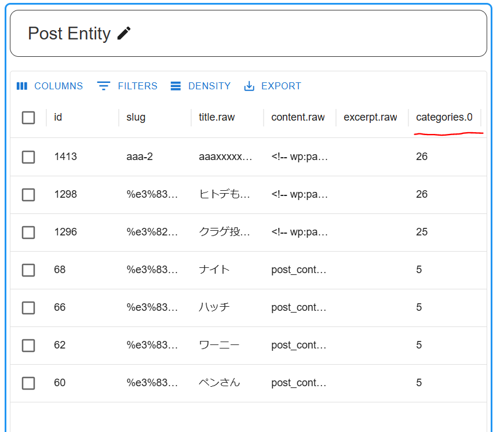Viewport: 504px width, 432px height.
Task: Select the checkbox for row 1296
Action: click(x=28, y=233)
